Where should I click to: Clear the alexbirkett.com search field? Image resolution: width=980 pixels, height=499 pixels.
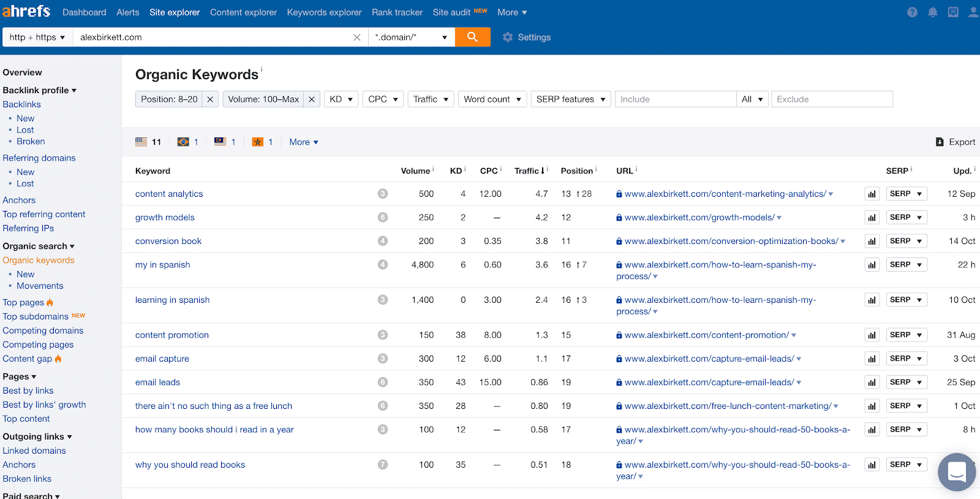point(357,37)
